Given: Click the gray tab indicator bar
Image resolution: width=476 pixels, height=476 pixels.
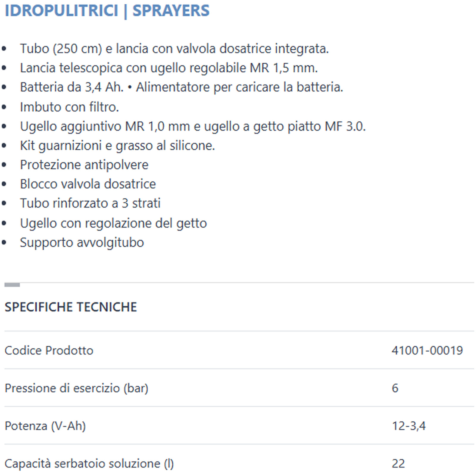Looking at the screenshot, I should pyautogui.click(x=12, y=285).
